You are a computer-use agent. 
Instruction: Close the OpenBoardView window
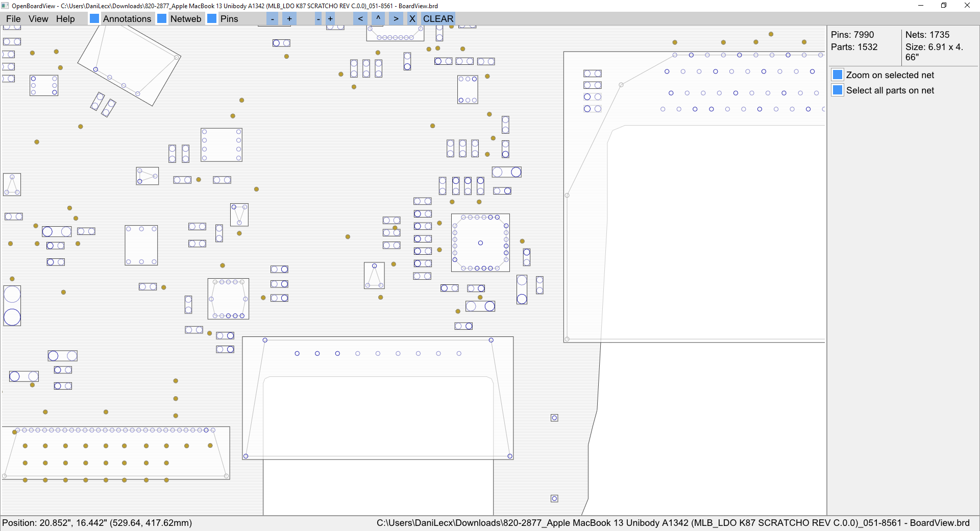point(967,6)
